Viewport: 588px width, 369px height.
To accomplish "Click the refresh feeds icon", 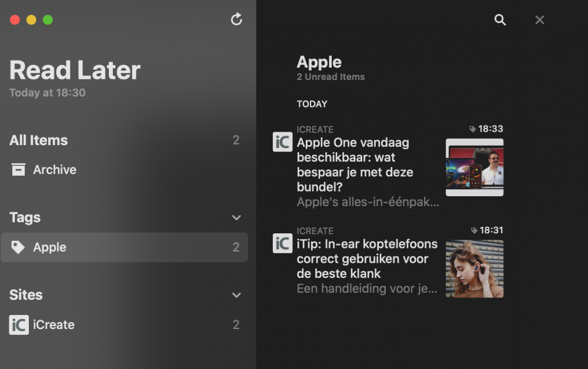I will pos(236,19).
